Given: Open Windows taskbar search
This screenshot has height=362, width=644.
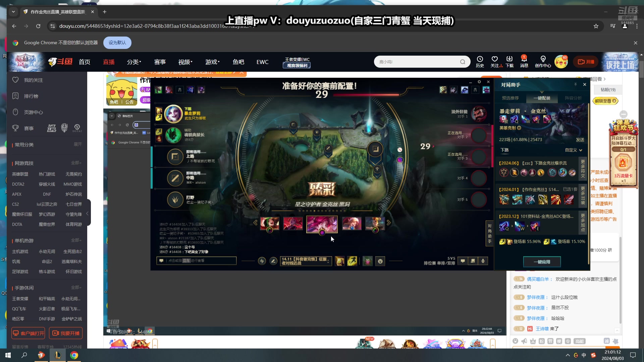Looking at the screenshot, I should click(24, 355).
